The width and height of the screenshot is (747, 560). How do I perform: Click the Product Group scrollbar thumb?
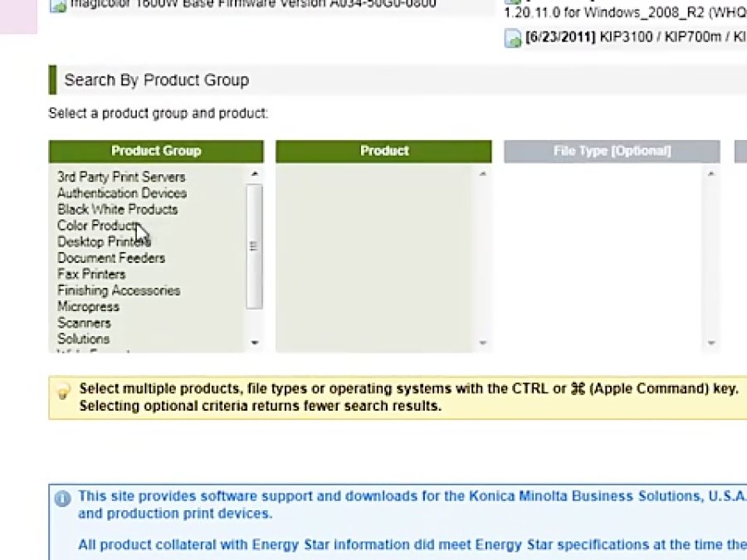(x=255, y=246)
